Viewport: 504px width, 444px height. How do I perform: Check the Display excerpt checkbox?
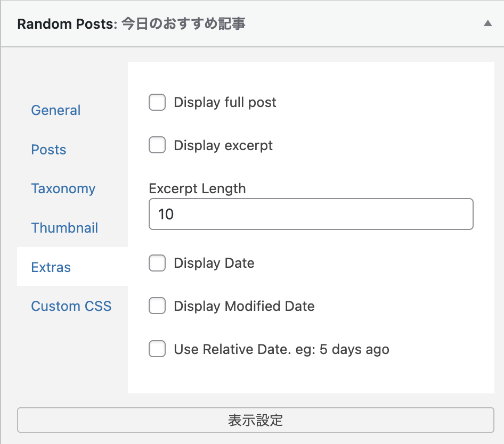point(157,145)
